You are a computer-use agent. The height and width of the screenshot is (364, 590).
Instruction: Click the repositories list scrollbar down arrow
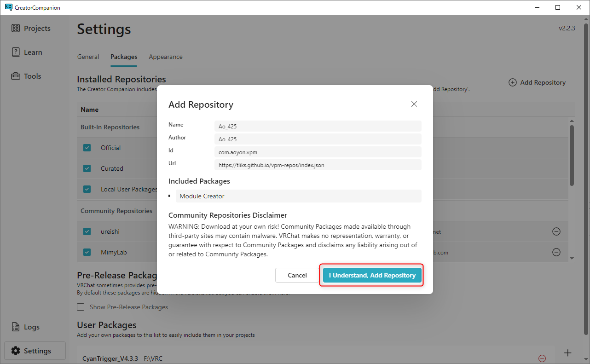572,259
